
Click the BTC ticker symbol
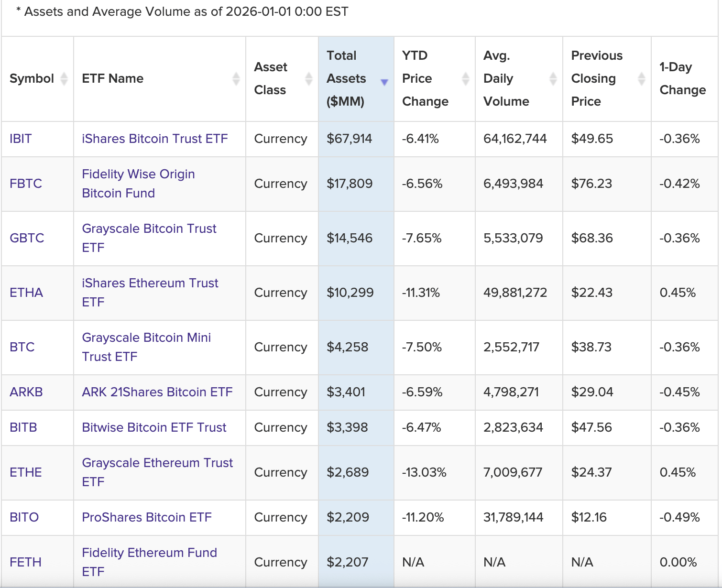click(22, 347)
